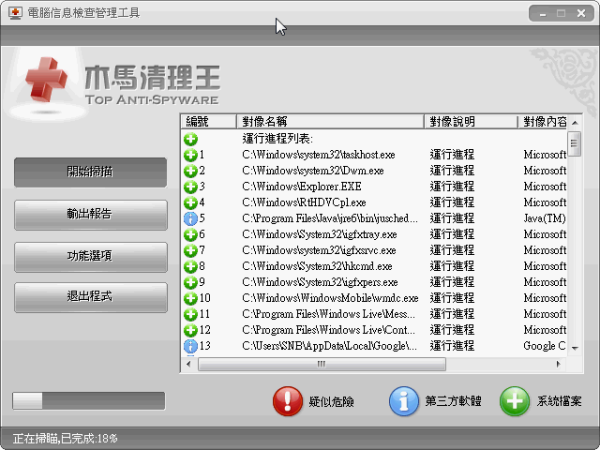
Task: Click the 正在掃瞄,已完成:18% status text
Action: (65, 438)
